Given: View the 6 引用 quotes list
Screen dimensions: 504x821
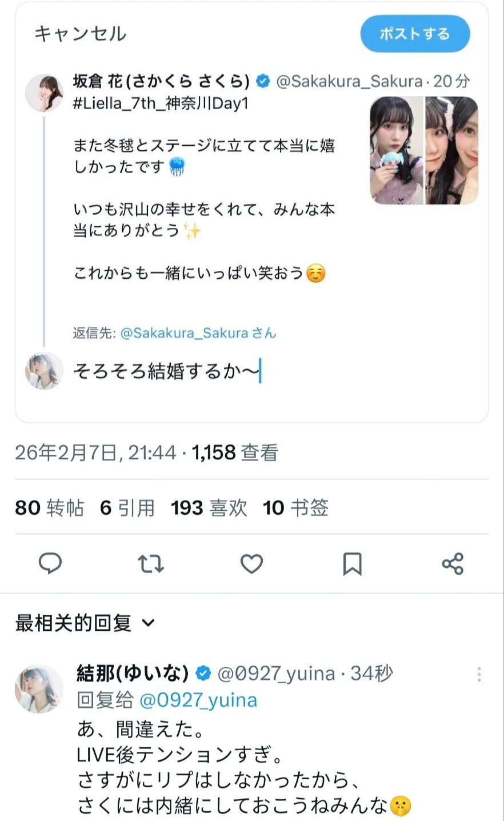Looking at the screenshot, I should 127,507.
